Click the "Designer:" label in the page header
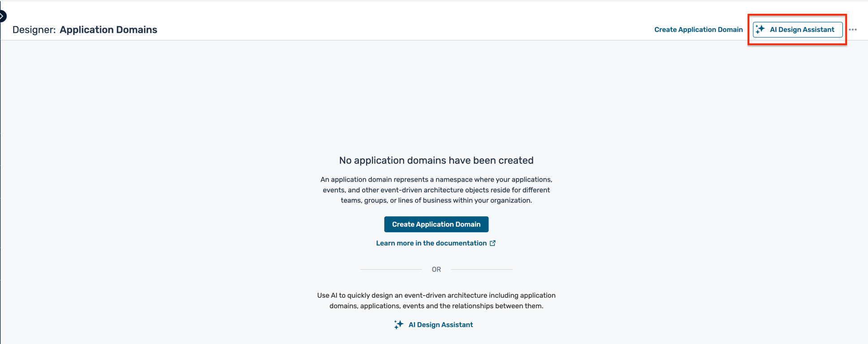This screenshot has width=868, height=344. 34,30
